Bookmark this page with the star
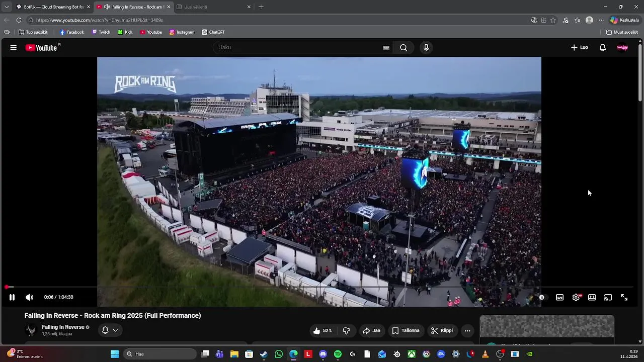The height and width of the screenshot is (362, 644). click(x=553, y=20)
